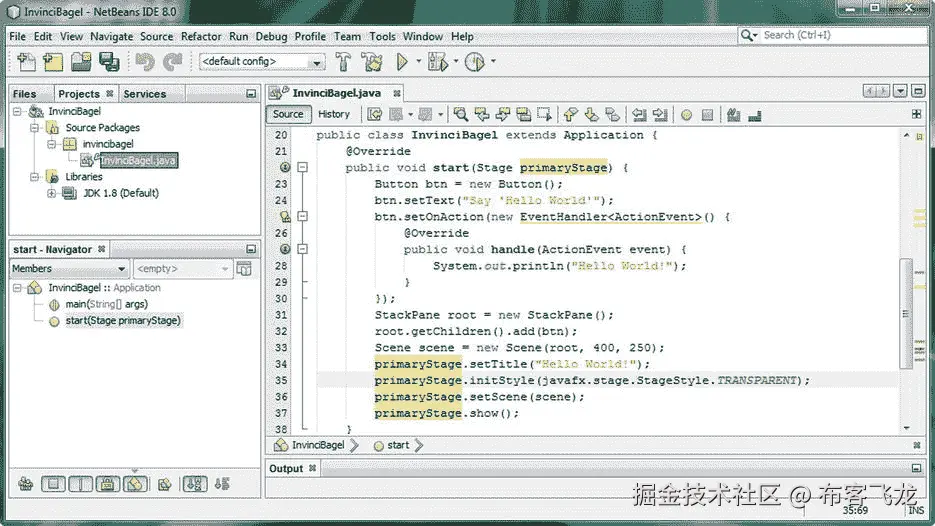Expand the JDK 1.8 (Default) node
Screen dimensions: 935x526
tap(51, 193)
